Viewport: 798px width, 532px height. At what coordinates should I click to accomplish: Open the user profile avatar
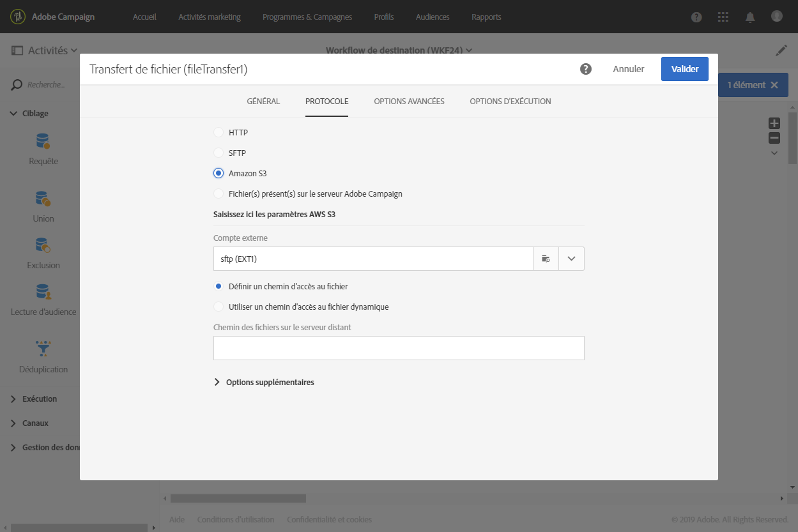pyautogui.click(x=777, y=17)
